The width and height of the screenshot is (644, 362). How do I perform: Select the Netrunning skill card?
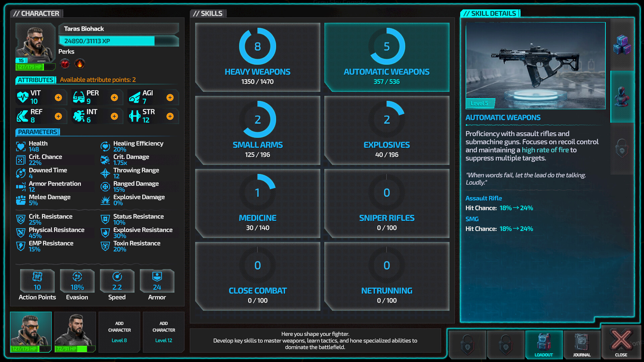tap(387, 276)
